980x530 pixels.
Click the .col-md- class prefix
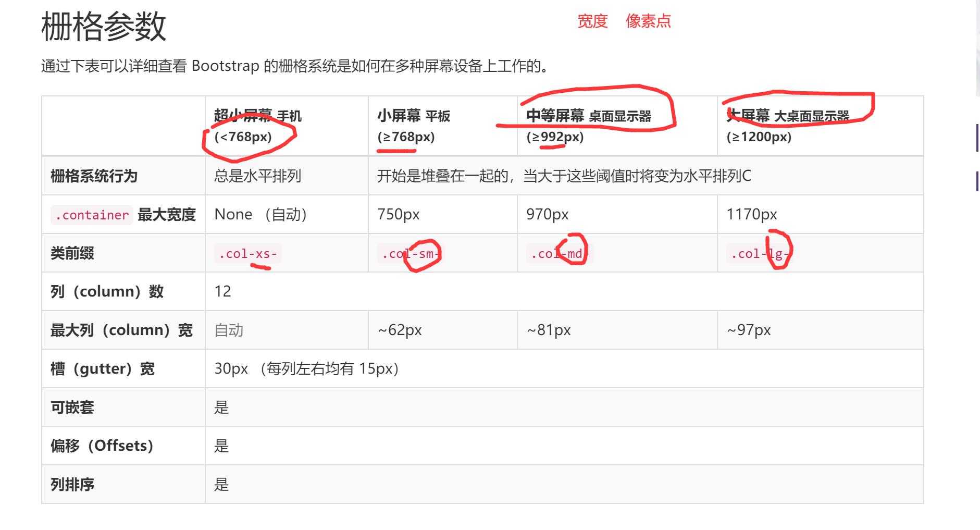click(x=560, y=254)
